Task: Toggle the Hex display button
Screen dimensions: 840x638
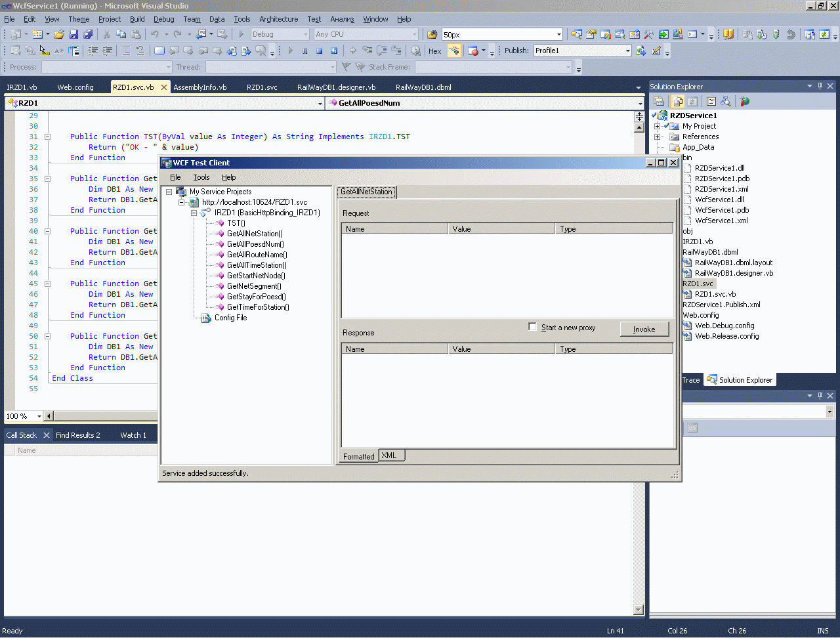Action: coord(434,51)
